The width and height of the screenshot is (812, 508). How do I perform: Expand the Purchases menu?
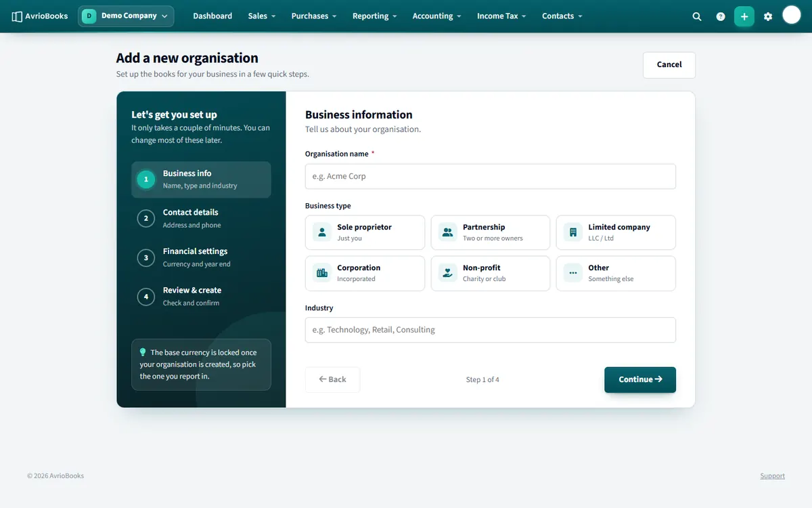(x=314, y=16)
